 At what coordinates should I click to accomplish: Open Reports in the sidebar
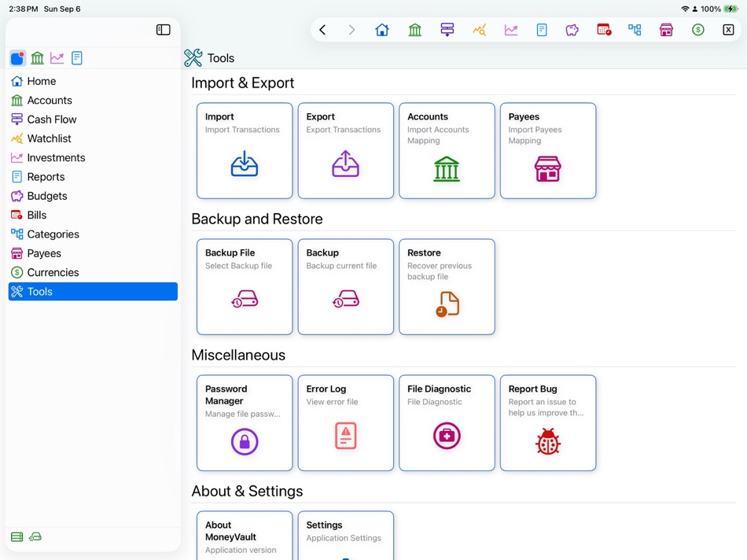click(x=93, y=177)
